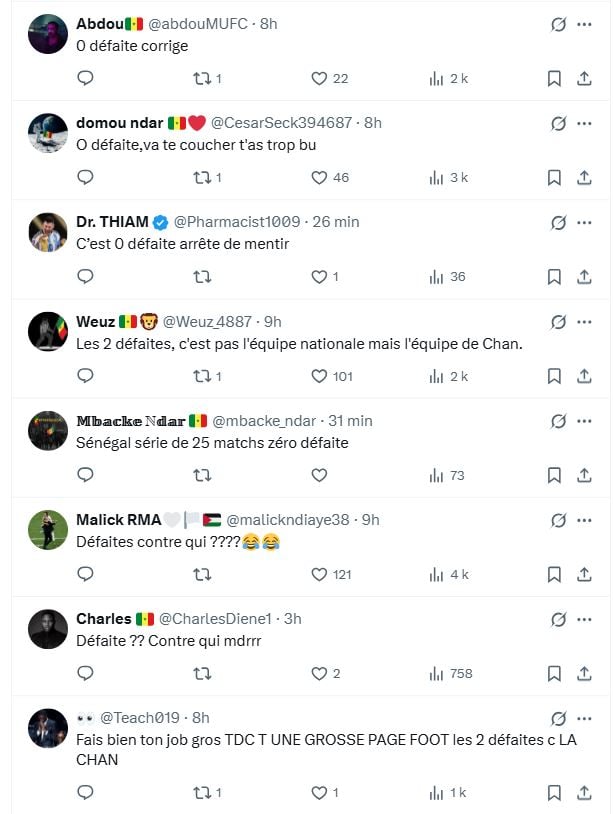Open Weuz's tweet timestamp 9h

[x=272, y=322]
